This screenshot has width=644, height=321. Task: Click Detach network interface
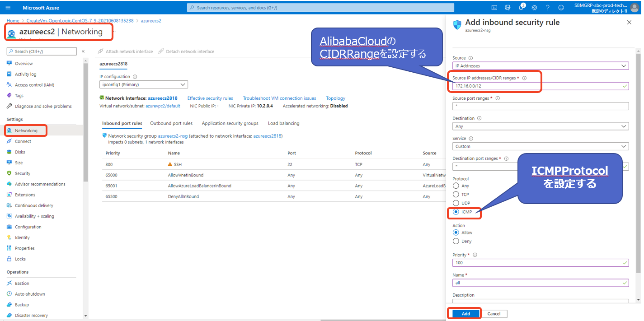pyautogui.click(x=186, y=51)
